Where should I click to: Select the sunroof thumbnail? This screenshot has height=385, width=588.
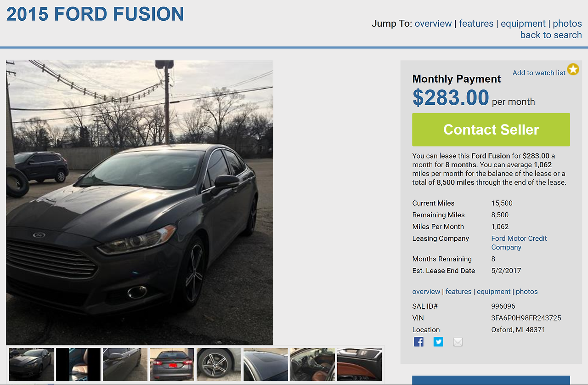pyautogui.click(x=266, y=365)
